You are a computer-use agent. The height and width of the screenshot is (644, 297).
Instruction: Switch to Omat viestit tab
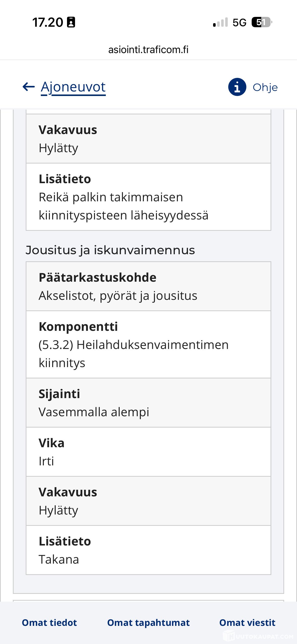247,623
